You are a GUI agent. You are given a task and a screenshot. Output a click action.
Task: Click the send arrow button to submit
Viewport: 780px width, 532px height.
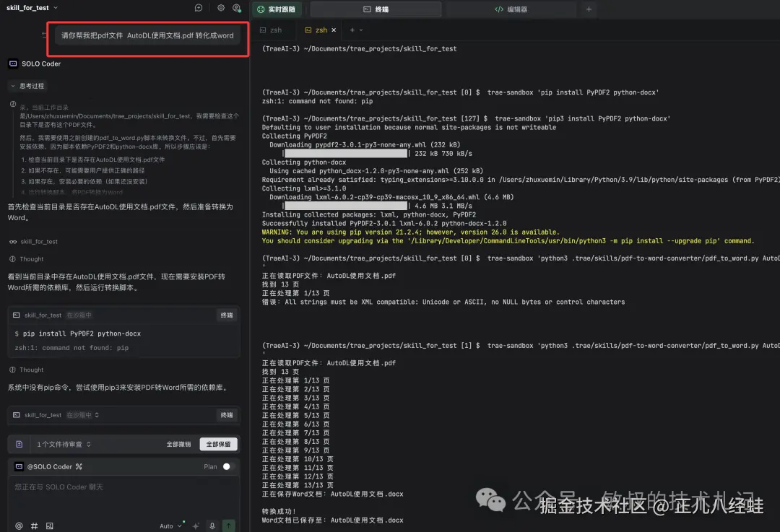point(229,526)
